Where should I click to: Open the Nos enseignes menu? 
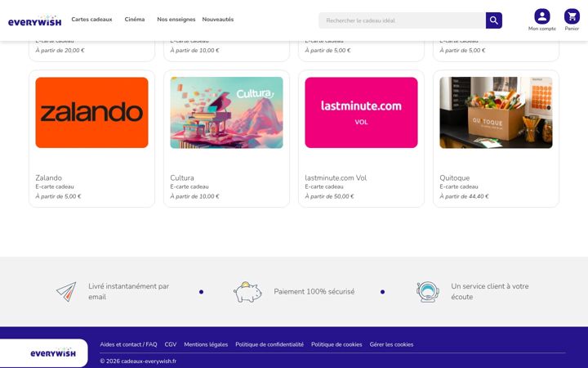click(176, 19)
